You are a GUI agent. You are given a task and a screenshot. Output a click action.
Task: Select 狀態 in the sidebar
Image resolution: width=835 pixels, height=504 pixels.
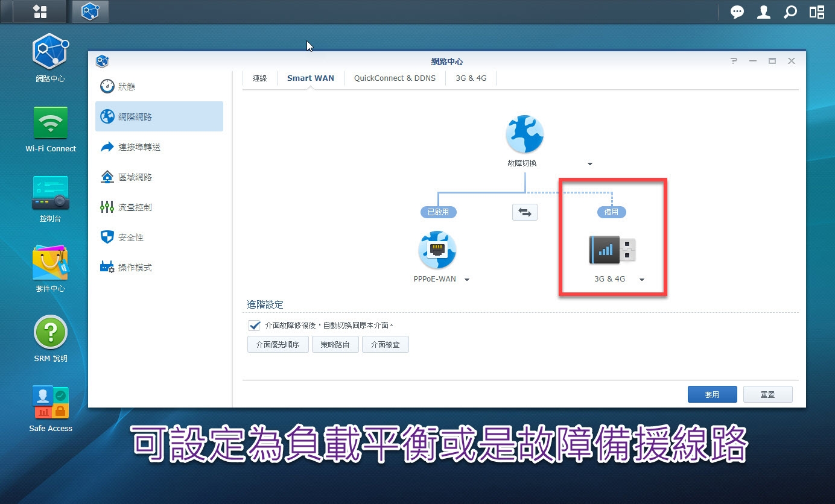coord(159,86)
